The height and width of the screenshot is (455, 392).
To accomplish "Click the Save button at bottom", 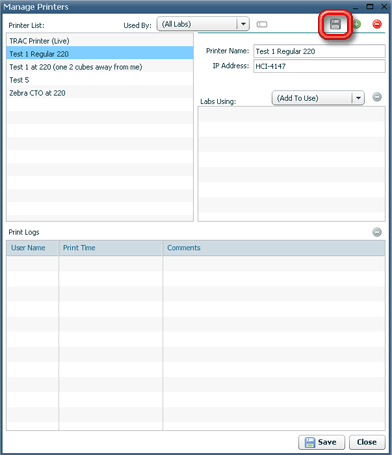I will [322, 442].
